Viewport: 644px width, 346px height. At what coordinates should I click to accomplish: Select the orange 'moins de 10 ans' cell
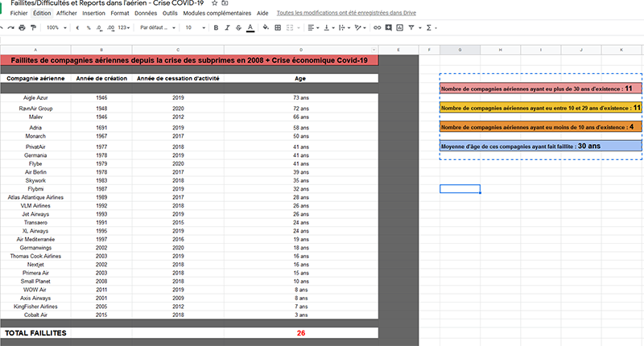click(540, 127)
